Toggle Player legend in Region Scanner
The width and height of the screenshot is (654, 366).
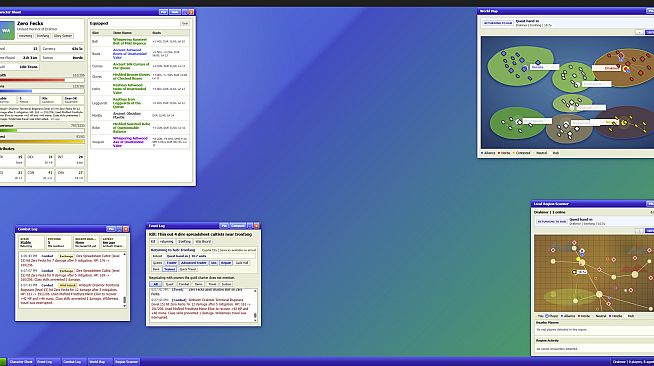[x=552, y=316]
